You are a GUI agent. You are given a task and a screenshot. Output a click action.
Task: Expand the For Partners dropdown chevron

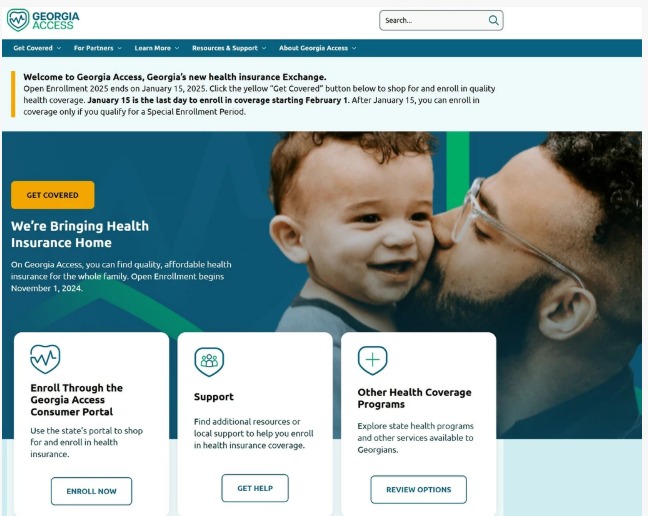119,48
